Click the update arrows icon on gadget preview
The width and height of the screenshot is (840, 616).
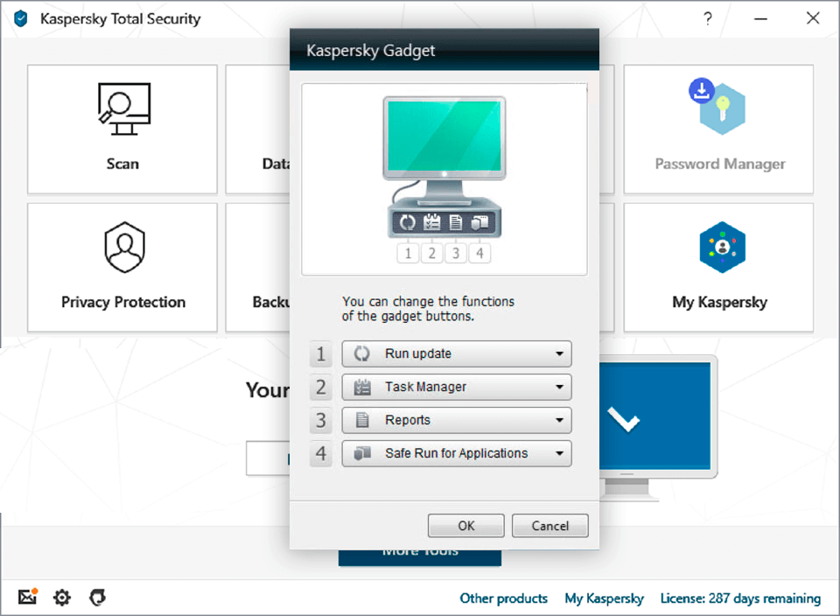408,222
